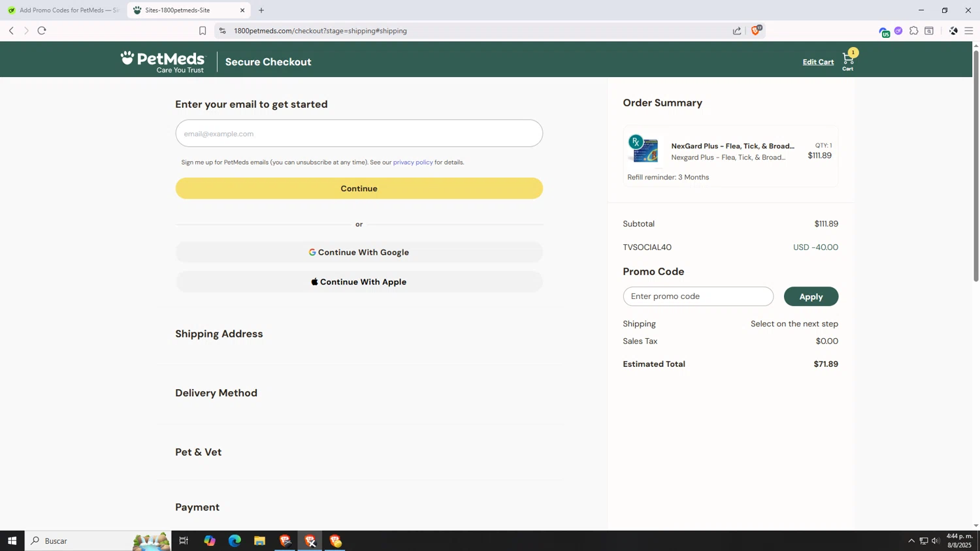Open Task View on the taskbar
The width and height of the screenshot is (980, 551).
click(184, 541)
